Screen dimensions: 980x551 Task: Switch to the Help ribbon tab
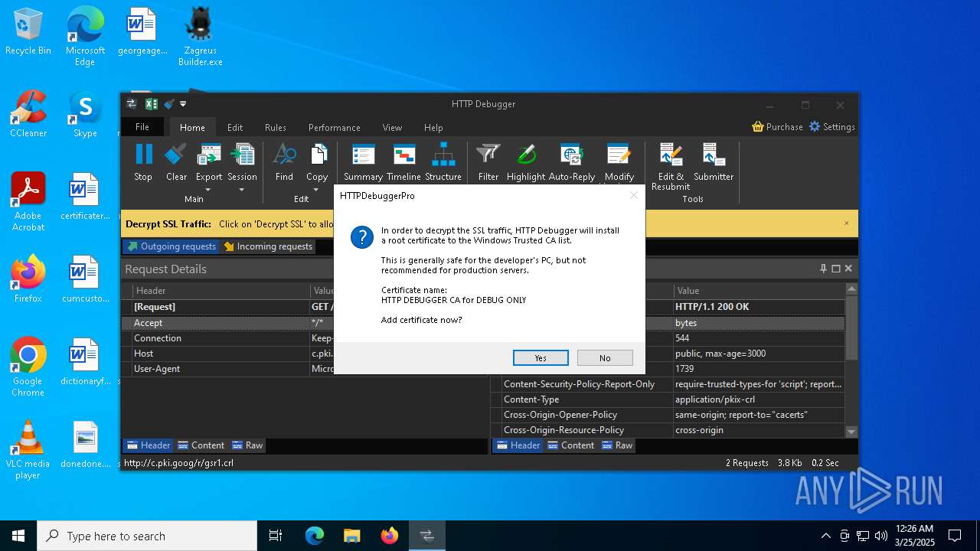coord(433,128)
